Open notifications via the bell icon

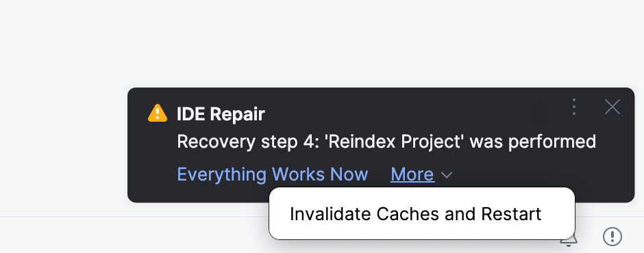pyautogui.click(x=569, y=240)
